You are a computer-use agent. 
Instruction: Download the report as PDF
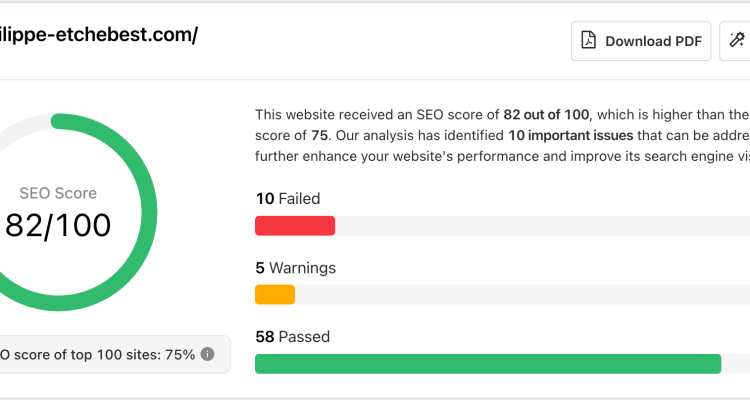(640, 41)
